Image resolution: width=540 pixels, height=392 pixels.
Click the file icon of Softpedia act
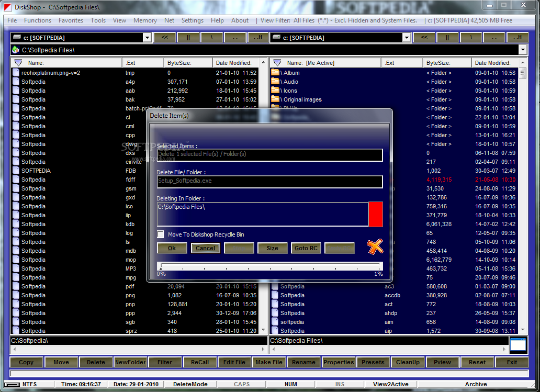(275, 304)
